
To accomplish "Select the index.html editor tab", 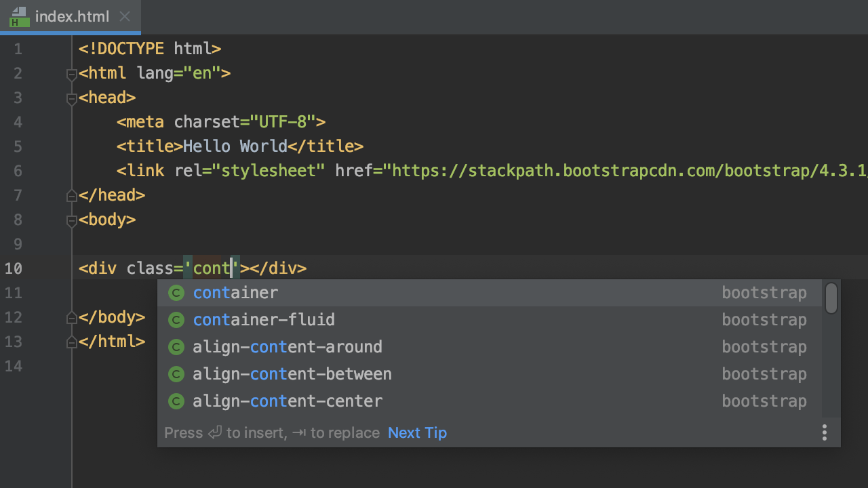I will pos(72,16).
